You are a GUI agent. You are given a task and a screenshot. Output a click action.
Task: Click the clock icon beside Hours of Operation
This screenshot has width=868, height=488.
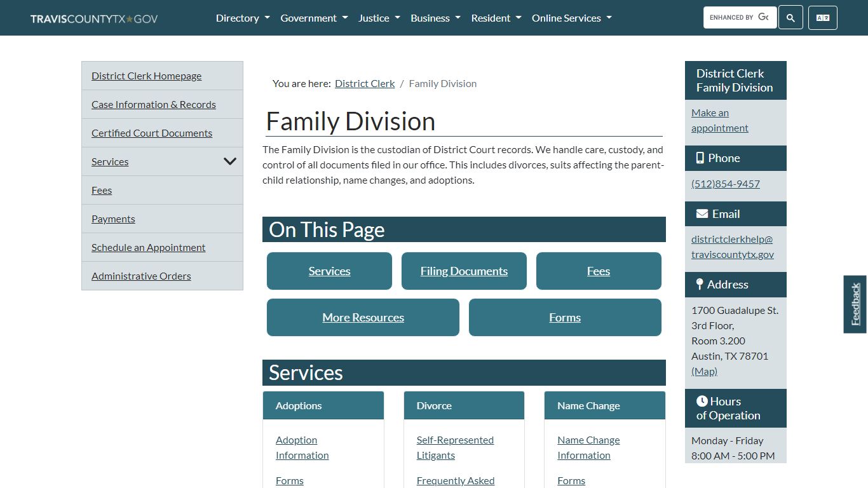tap(702, 401)
